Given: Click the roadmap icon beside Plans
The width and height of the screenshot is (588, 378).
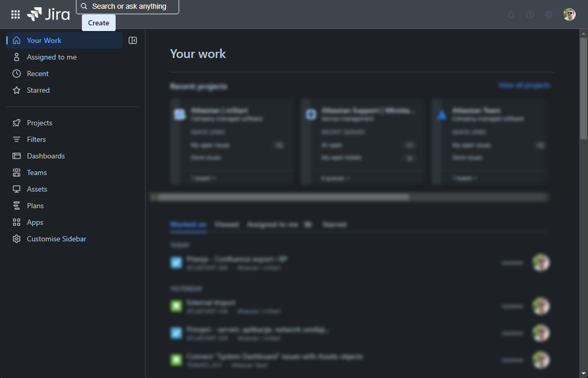Looking at the screenshot, I should (16, 206).
